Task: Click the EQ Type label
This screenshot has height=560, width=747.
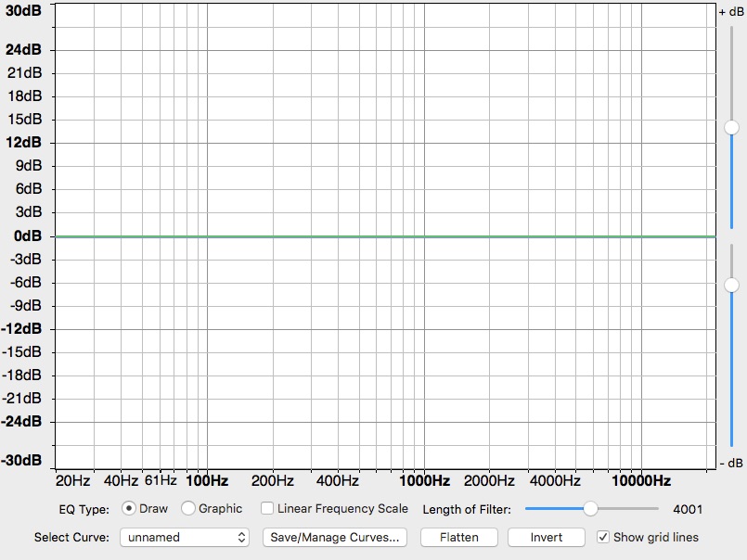Action: point(84,510)
